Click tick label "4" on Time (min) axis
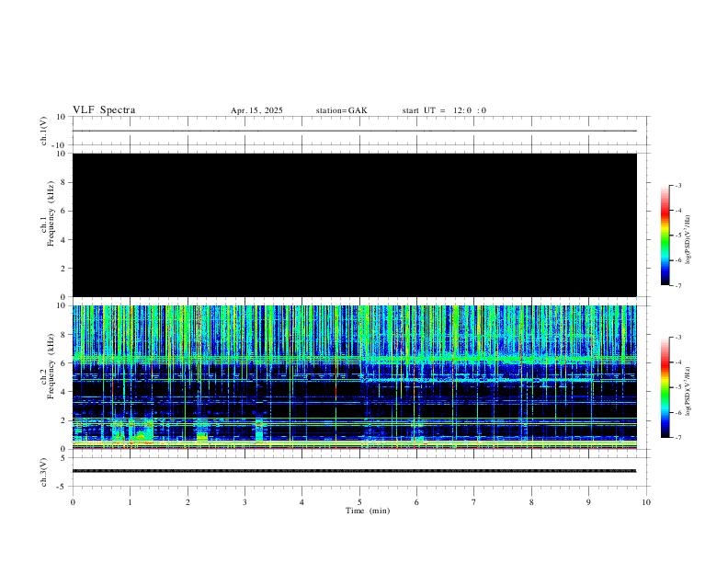The image size is (728, 563). point(301,502)
